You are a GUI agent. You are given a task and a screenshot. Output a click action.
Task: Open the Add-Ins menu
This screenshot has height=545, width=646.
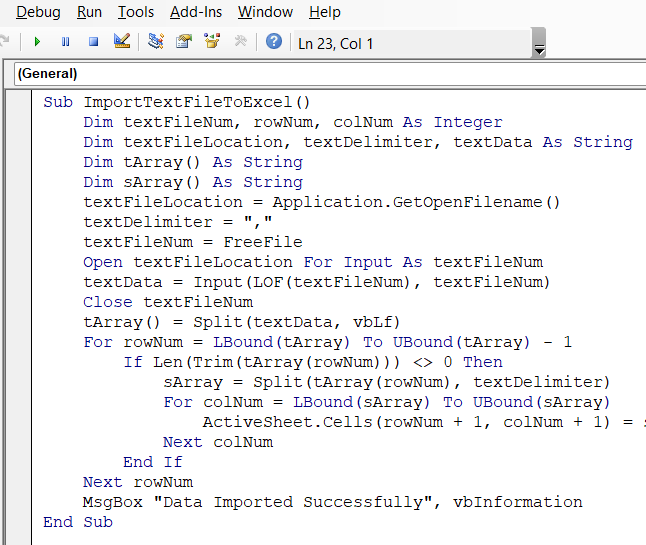(196, 12)
